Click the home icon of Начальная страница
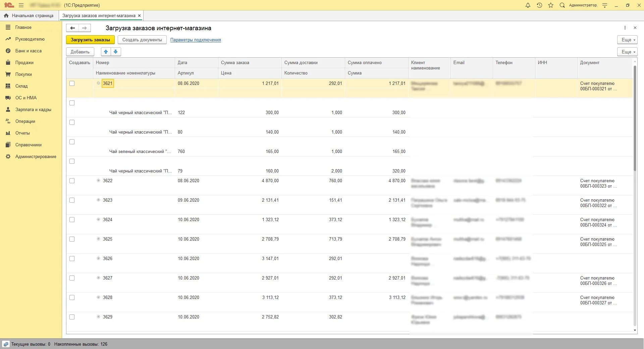This screenshot has width=644, height=349. (x=6, y=15)
